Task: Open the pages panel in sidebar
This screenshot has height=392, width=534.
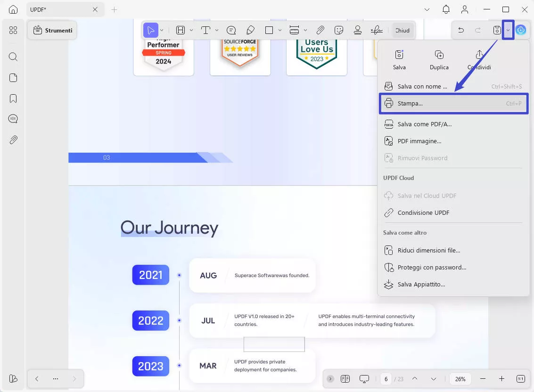Action: click(x=13, y=78)
